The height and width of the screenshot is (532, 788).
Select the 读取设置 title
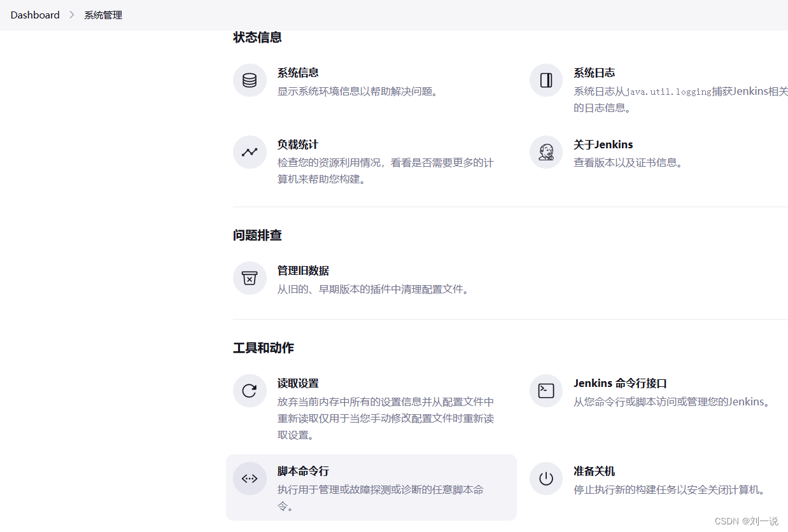pos(298,384)
